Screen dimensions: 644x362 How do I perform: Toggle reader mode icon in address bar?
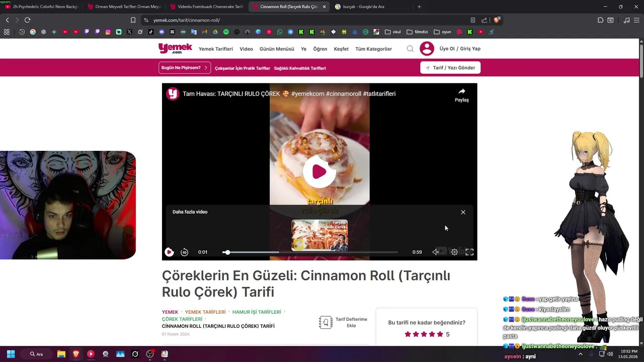tap(473, 20)
